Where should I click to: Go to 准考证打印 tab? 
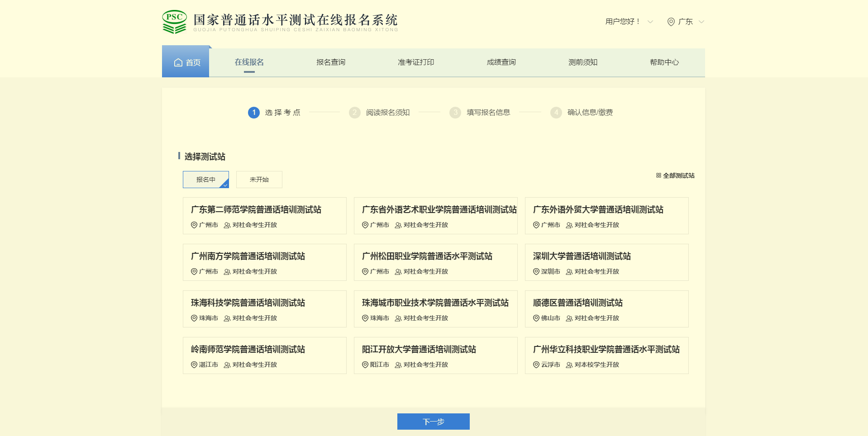(x=416, y=62)
